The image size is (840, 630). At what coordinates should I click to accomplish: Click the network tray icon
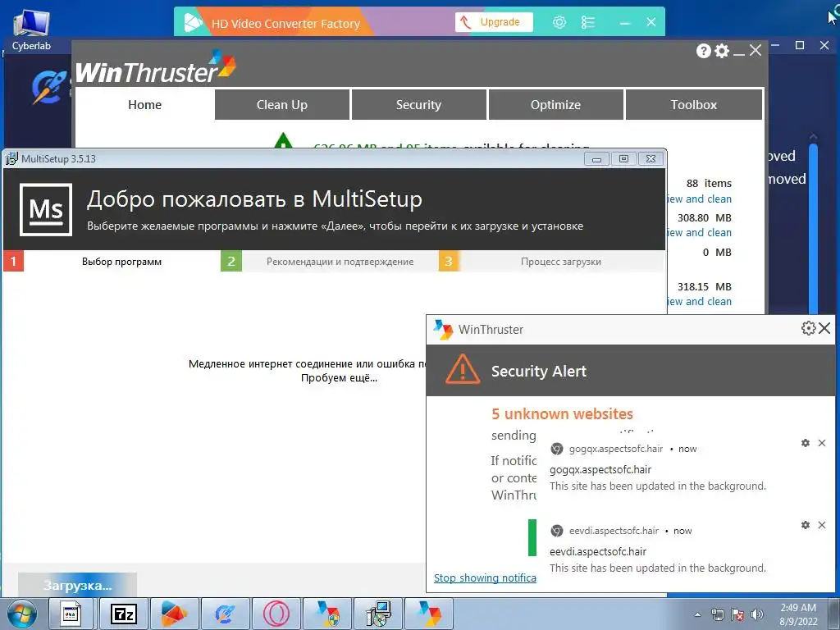point(717,614)
